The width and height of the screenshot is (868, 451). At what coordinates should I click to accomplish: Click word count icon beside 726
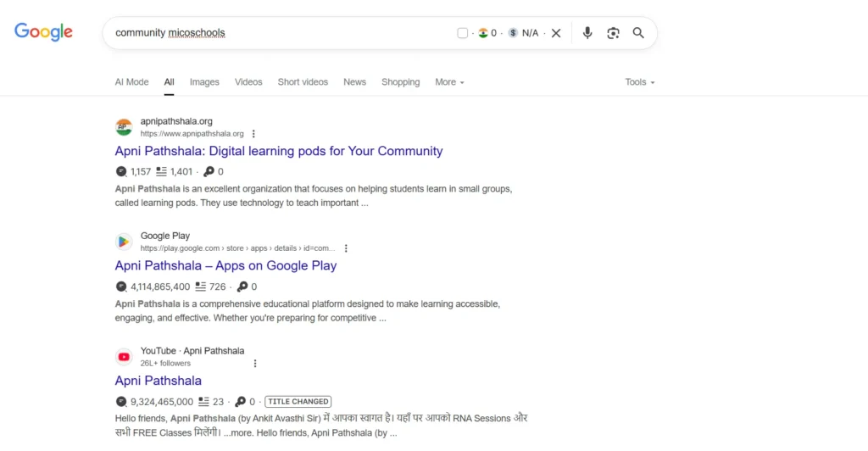200,287
